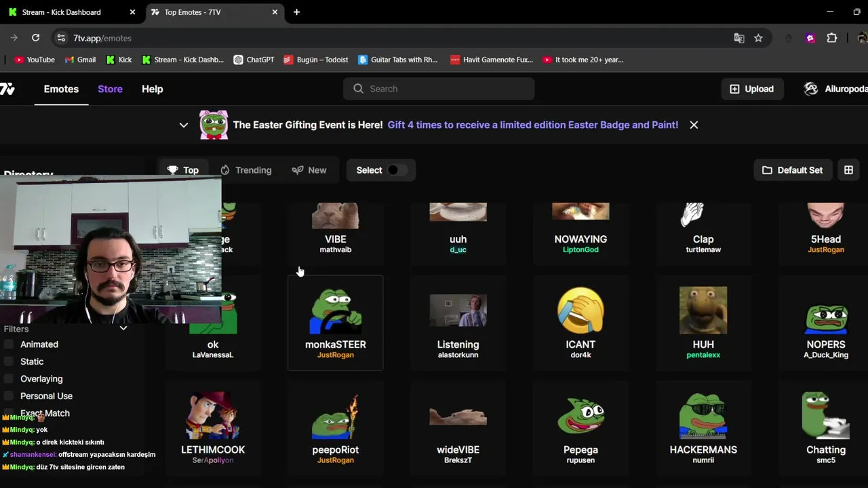Viewport: 868px width, 488px height.
Task: Collapse the Filters section chevron
Action: [123, 328]
